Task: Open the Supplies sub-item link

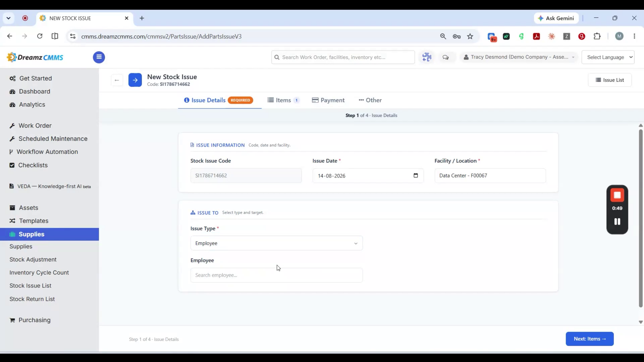Action: (21, 246)
